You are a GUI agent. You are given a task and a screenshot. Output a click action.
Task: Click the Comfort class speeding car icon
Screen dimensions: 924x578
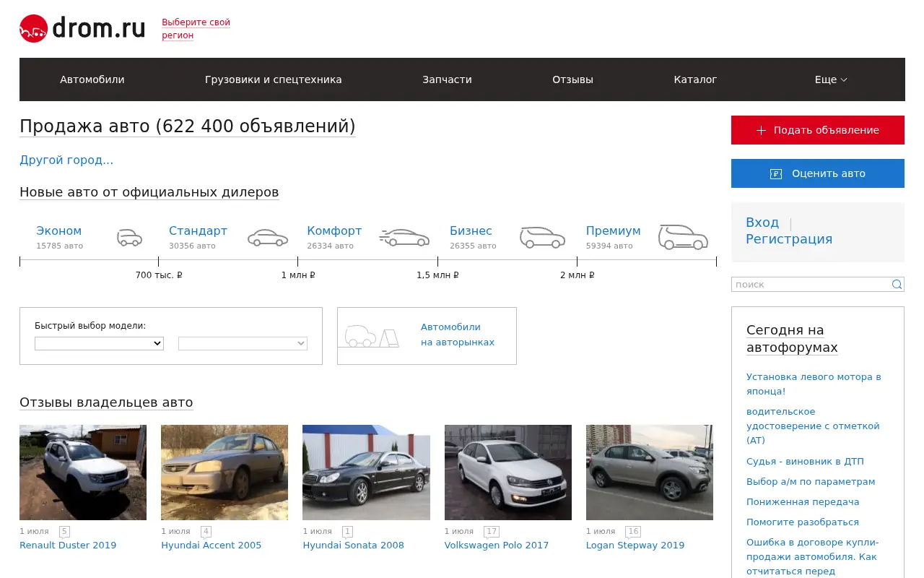(x=404, y=238)
